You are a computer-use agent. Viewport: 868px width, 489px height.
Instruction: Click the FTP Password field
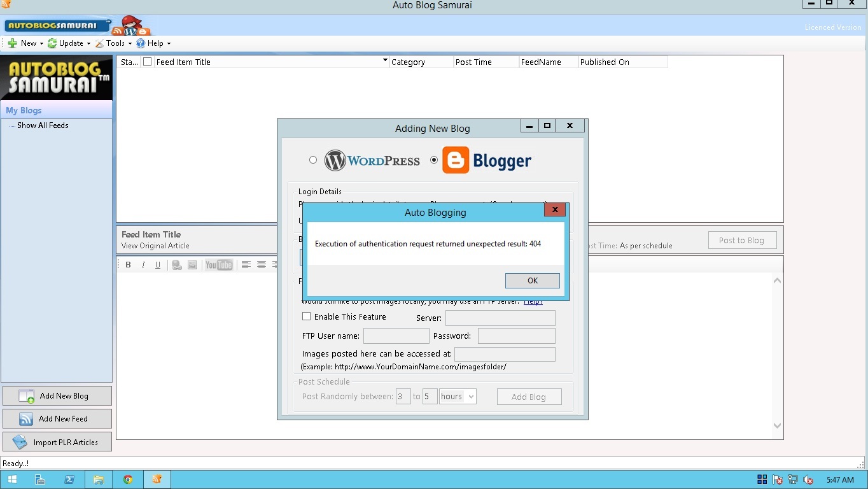(517, 336)
